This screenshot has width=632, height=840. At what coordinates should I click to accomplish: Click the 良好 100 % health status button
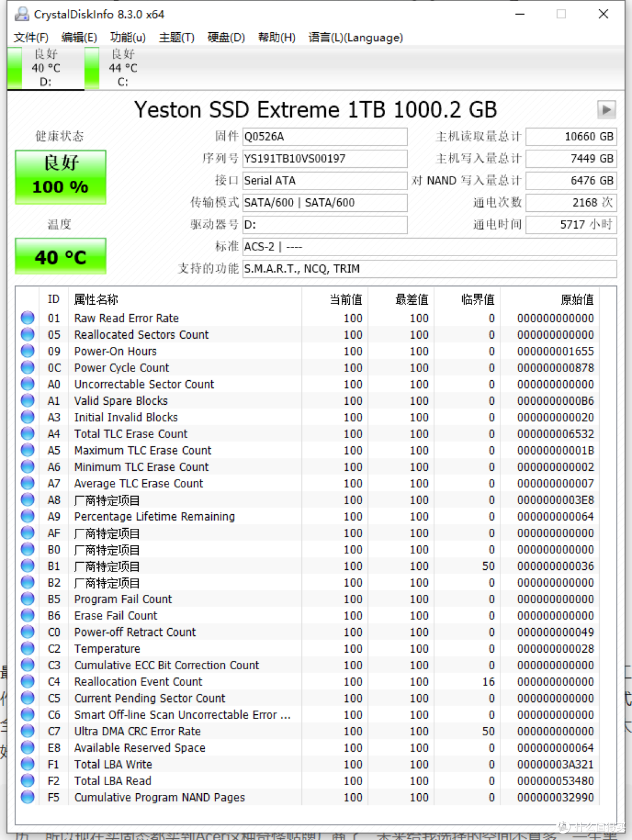point(60,177)
